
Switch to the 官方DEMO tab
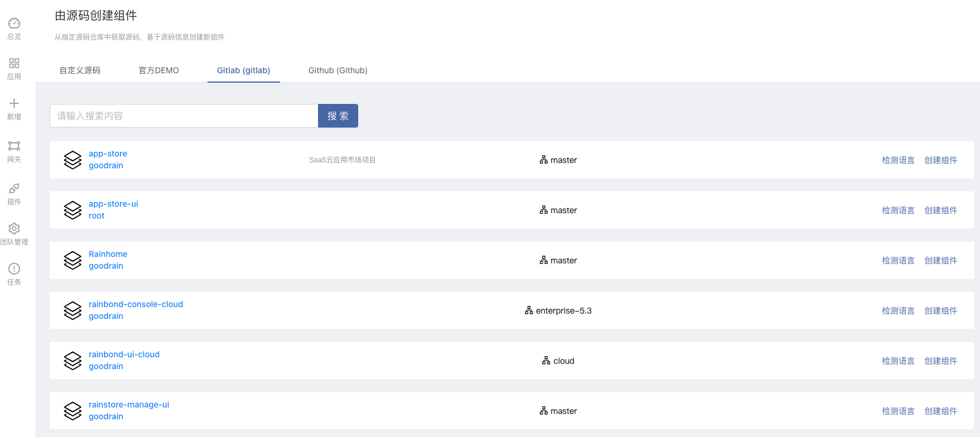(158, 70)
